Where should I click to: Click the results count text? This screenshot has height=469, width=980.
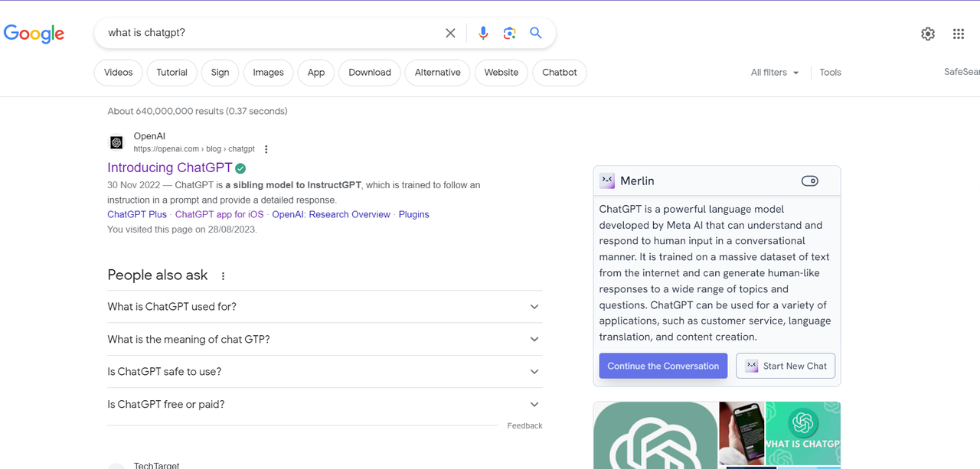198,111
